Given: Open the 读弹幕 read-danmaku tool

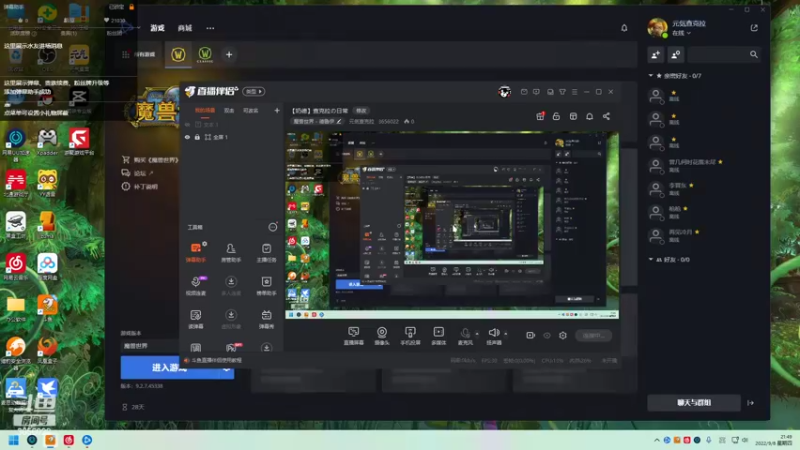Looking at the screenshot, I should point(196,319).
